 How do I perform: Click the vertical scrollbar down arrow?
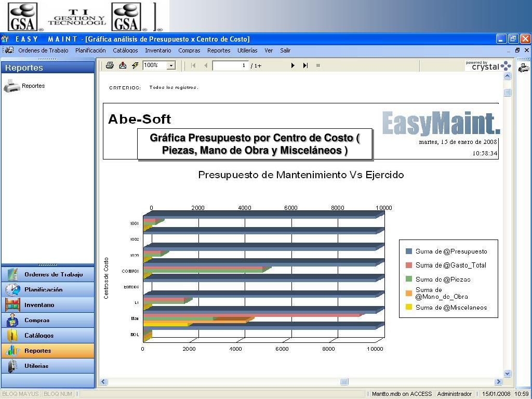(507, 373)
